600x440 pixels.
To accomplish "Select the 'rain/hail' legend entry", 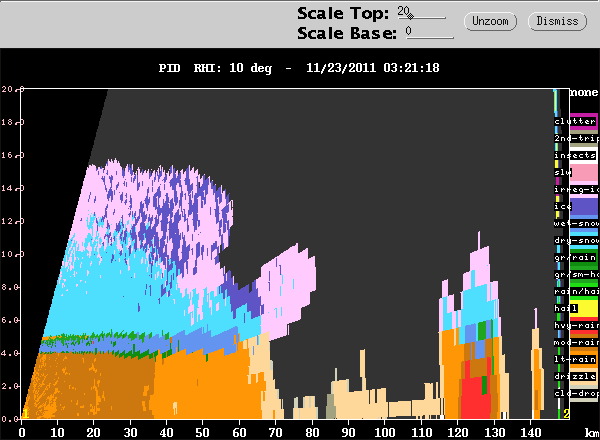I will [577, 292].
